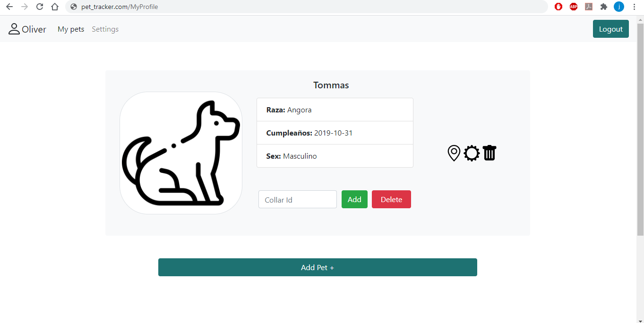Switch to the Settings nav item

(105, 29)
